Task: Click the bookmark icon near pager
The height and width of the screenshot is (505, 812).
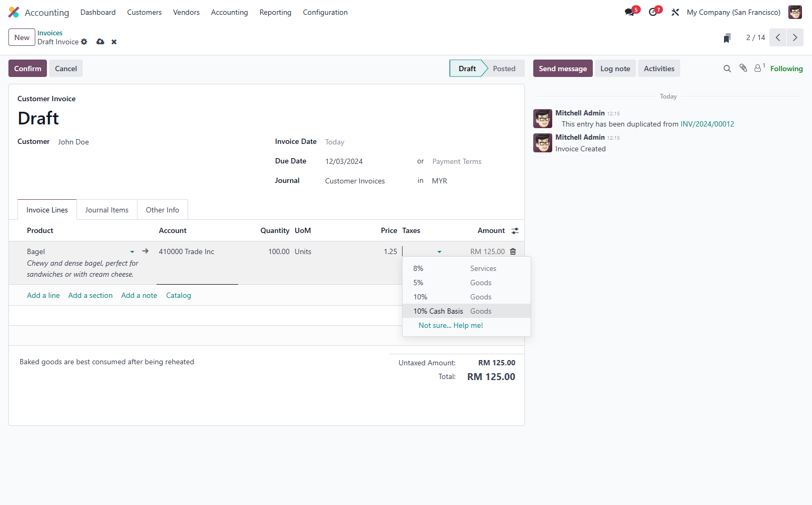Action: [x=727, y=38]
